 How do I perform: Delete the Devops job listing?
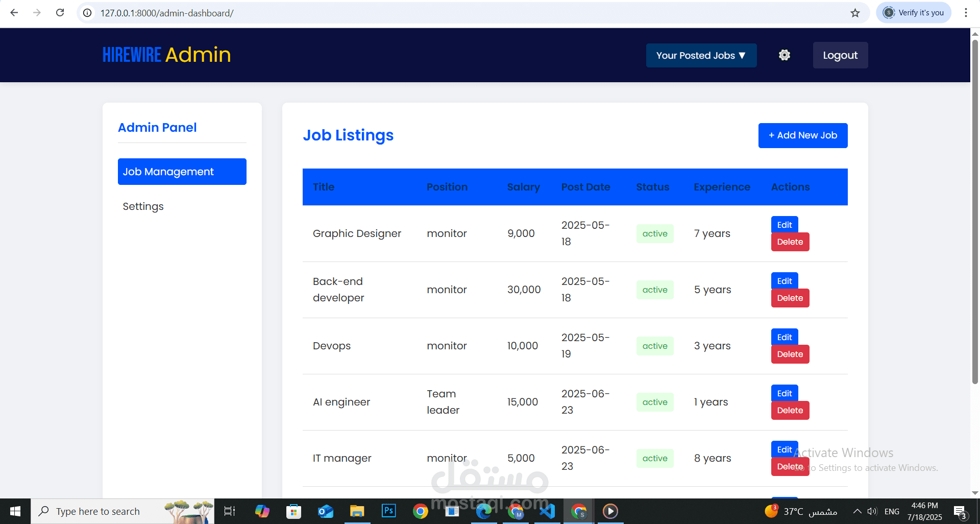click(790, 354)
